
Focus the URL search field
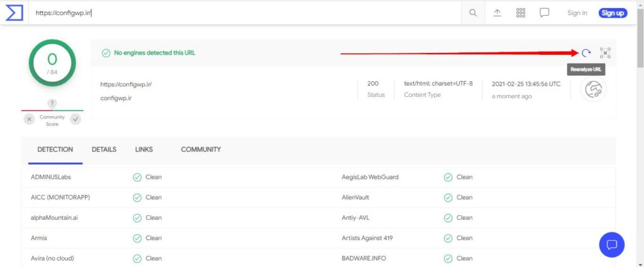[245, 13]
